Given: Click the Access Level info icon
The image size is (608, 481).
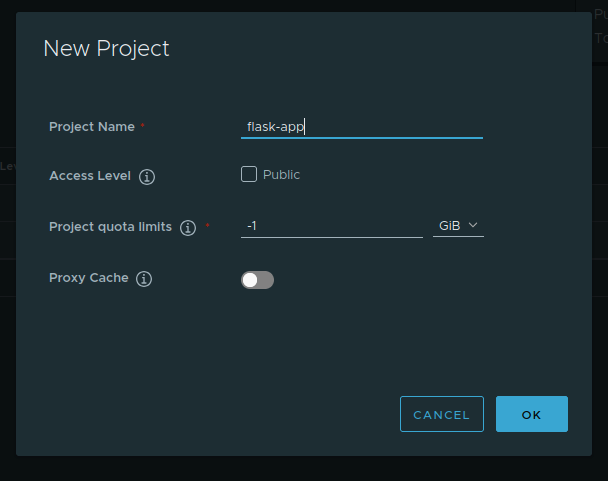Looking at the screenshot, I should 147,177.
